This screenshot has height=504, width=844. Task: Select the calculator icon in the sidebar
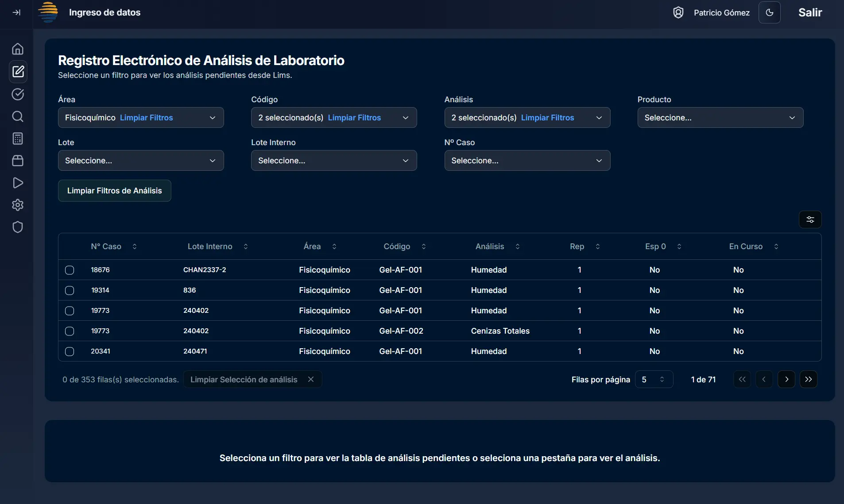click(x=18, y=139)
